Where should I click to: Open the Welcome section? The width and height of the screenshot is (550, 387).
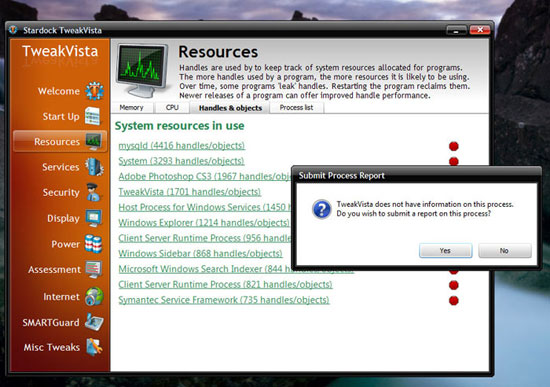(x=59, y=91)
